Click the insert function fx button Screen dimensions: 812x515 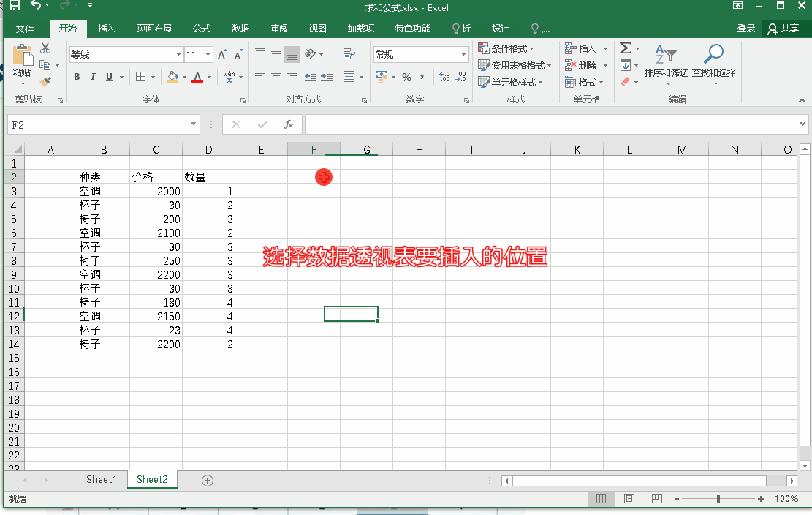289,125
